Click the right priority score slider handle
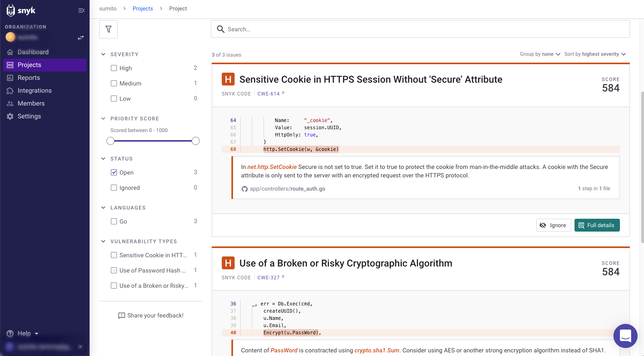644x356 pixels. 196,141
